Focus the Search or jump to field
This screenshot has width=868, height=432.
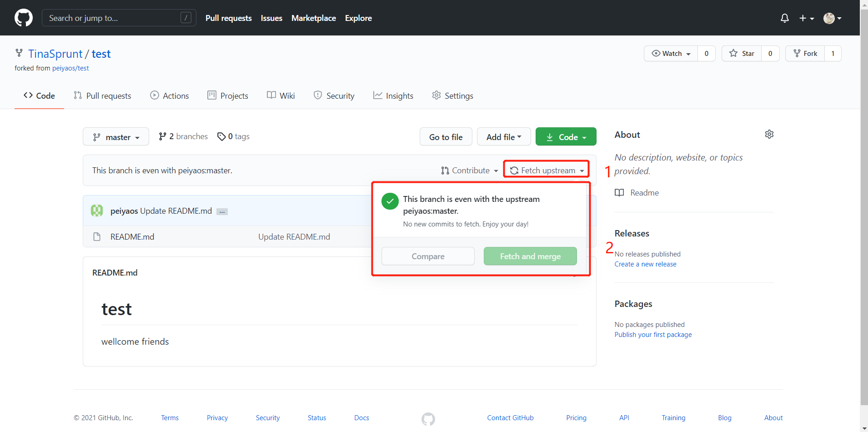point(119,18)
